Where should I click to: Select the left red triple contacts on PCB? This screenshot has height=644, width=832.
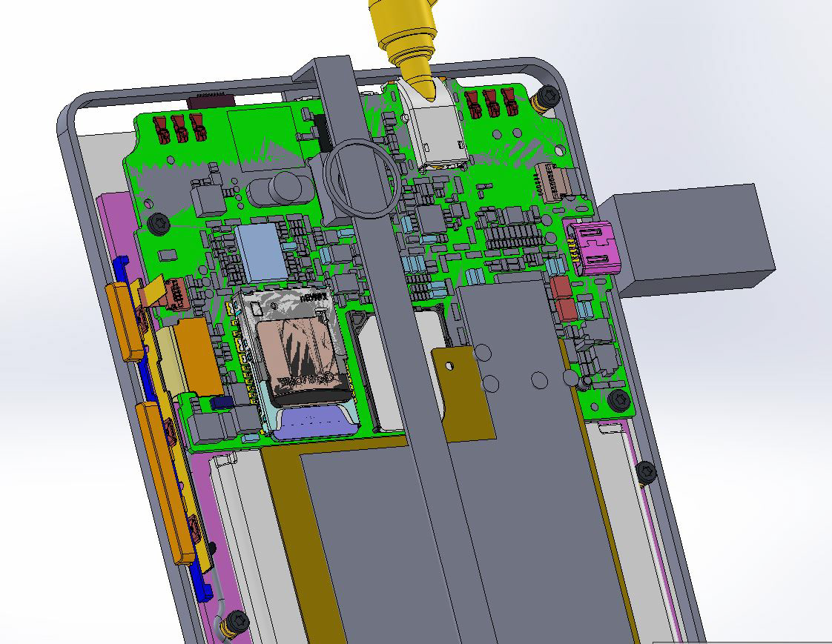[179, 128]
